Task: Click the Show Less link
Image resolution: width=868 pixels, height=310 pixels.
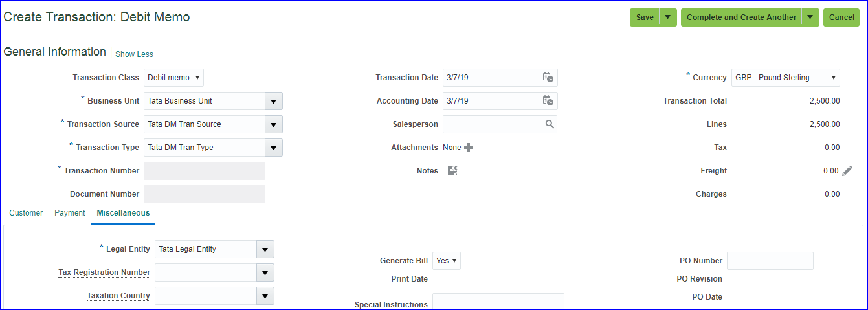Action: (134, 54)
